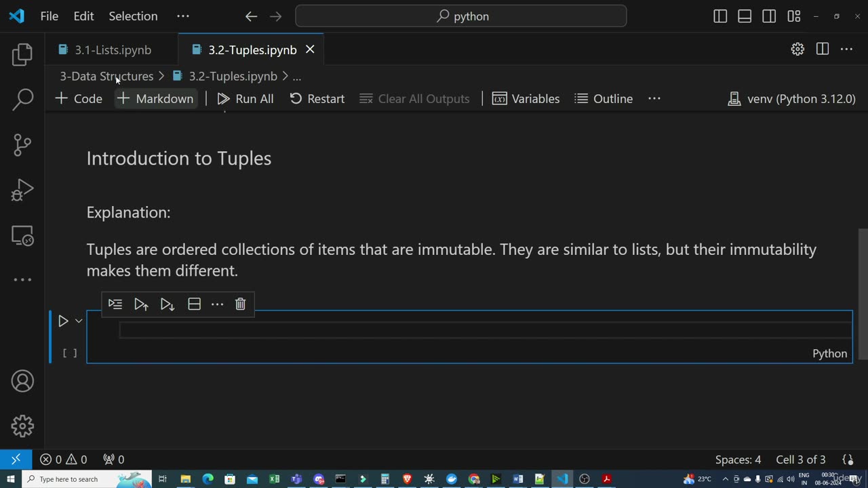Expand run options chevron beside cell run button

79,321
